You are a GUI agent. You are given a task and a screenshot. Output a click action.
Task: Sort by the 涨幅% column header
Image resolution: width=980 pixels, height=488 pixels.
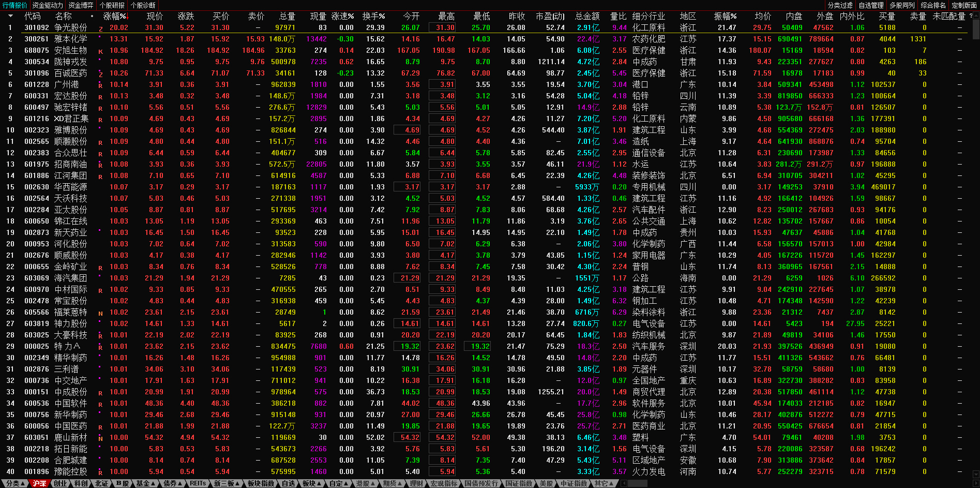click(115, 16)
